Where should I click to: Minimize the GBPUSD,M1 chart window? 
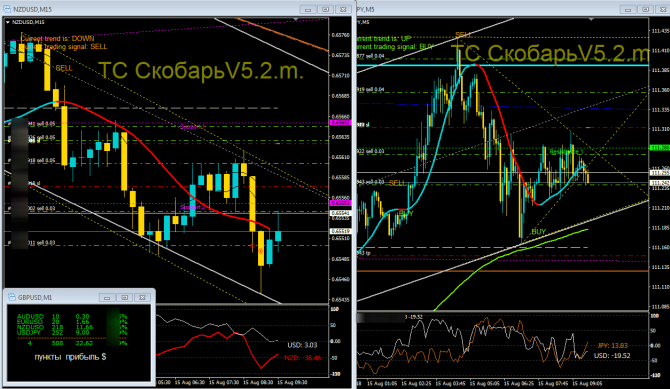point(107,297)
